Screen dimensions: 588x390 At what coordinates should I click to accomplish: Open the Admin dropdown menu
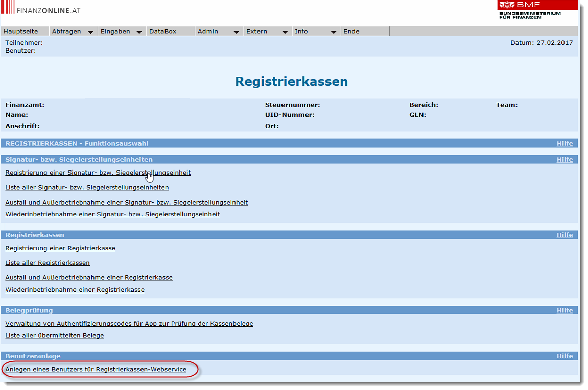point(219,32)
